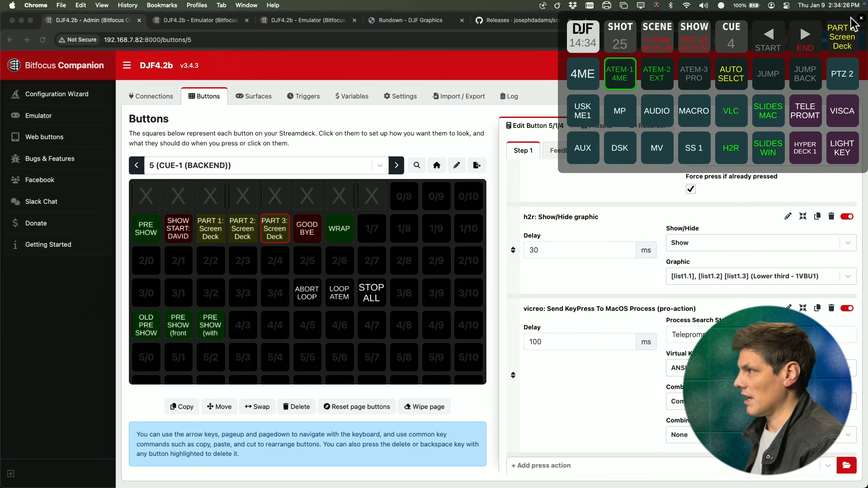The image size is (868, 488).
Task: Click the Delete button below grid
Action: [x=296, y=406]
